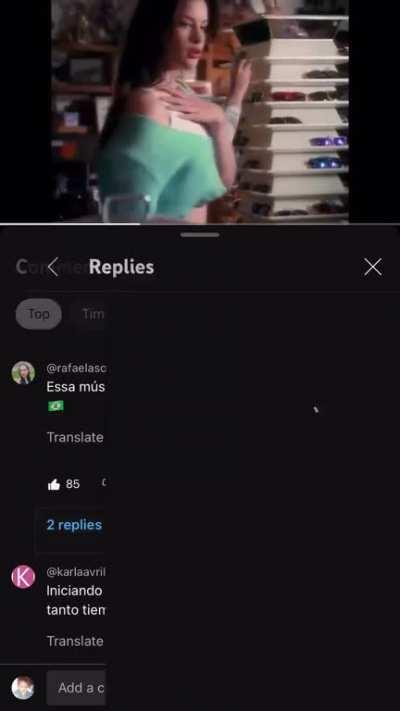Select the Top sort chip
The image size is (400, 711).
(x=39, y=314)
